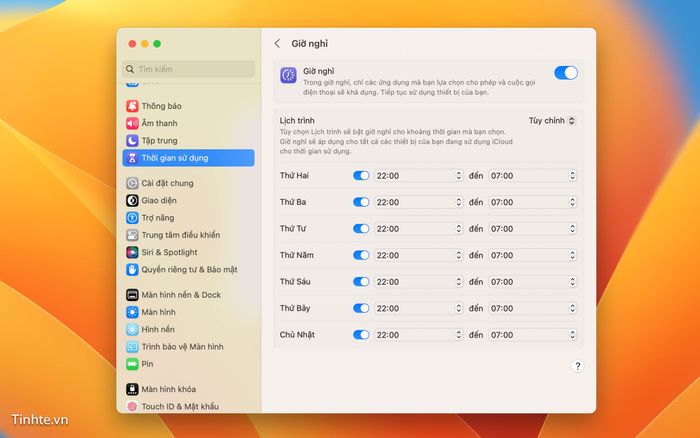Click the Trình bảo vệ Màn hình icon
Viewport: 700px width, 438px height.
[132, 346]
